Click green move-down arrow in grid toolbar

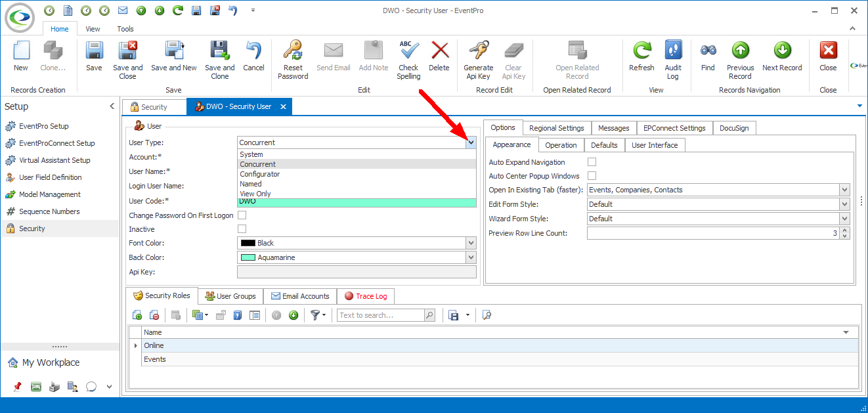[293, 315]
